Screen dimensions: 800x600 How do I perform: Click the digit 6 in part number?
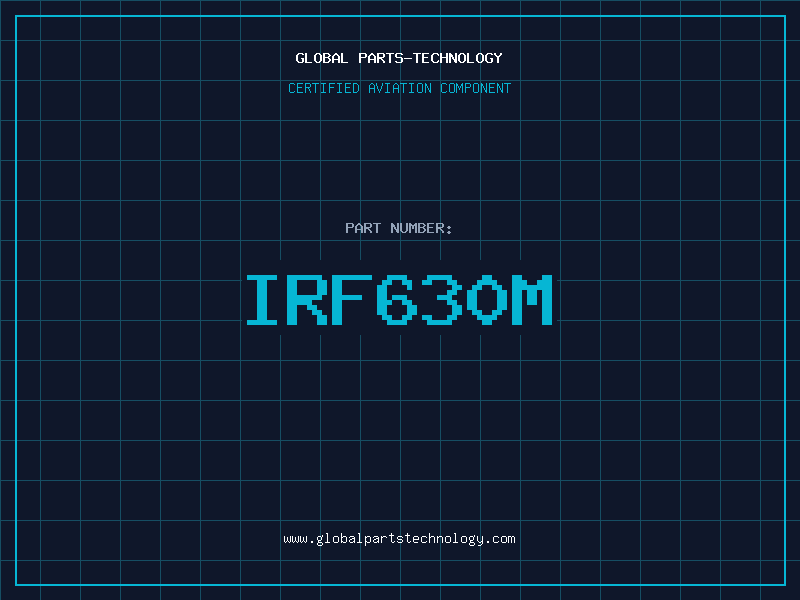[399, 300]
